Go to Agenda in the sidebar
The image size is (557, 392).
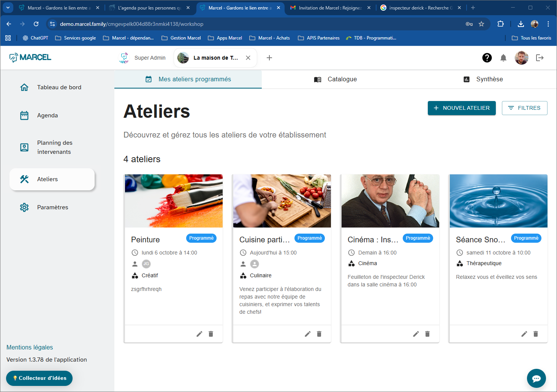47,115
